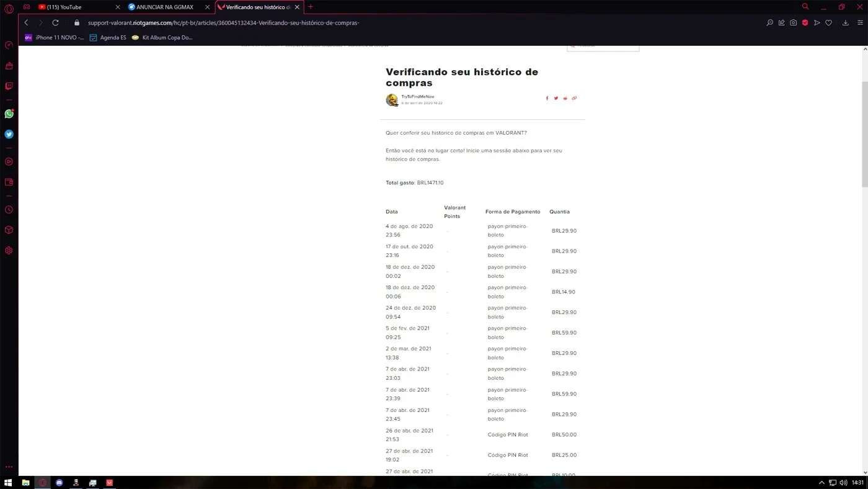Image resolution: width=868 pixels, height=489 pixels.
Task: Open the Twitch panel in sidebar
Action: 9,86
